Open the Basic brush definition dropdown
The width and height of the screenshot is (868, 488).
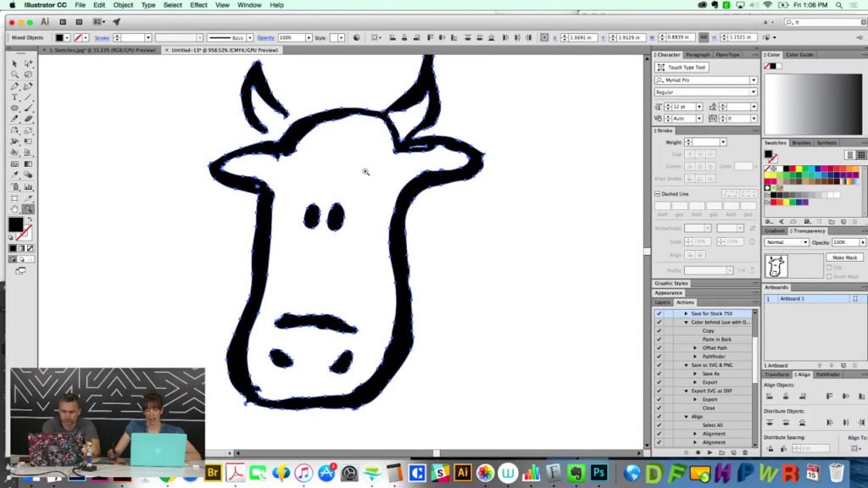250,37
